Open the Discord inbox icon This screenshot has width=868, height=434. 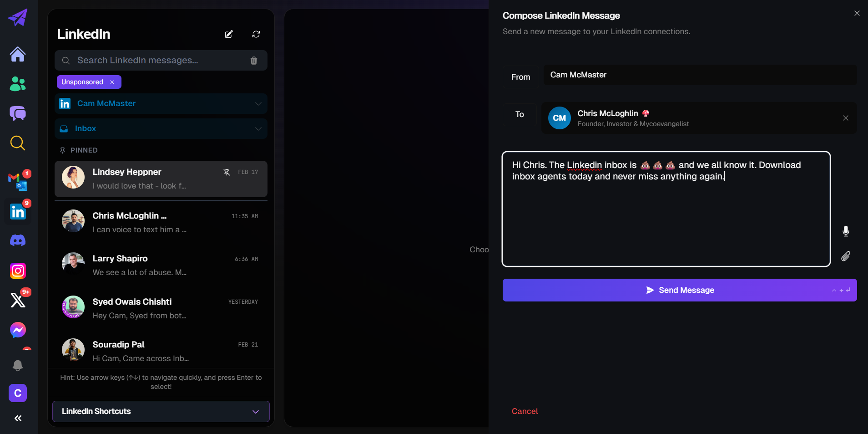pos(18,240)
